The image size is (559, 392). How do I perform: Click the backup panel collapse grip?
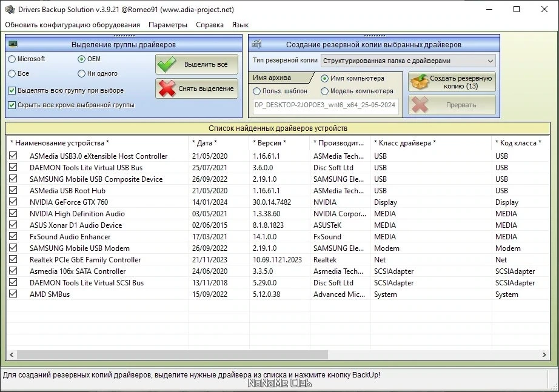(x=374, y=36)
